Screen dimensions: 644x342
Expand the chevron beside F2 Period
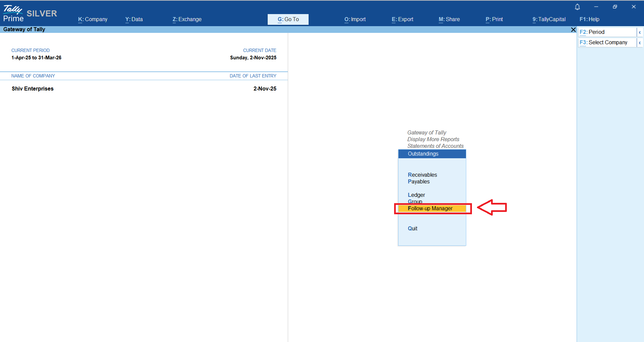[640, 32]
